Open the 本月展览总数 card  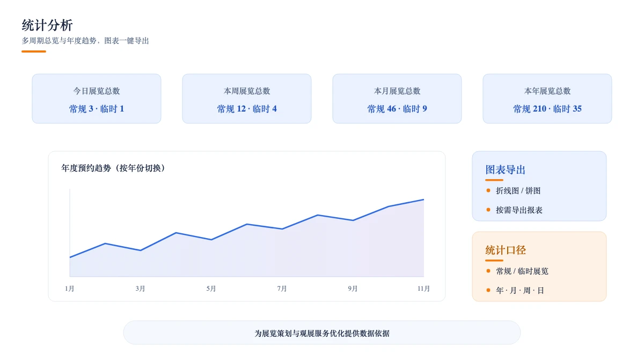tap(397, 99)
